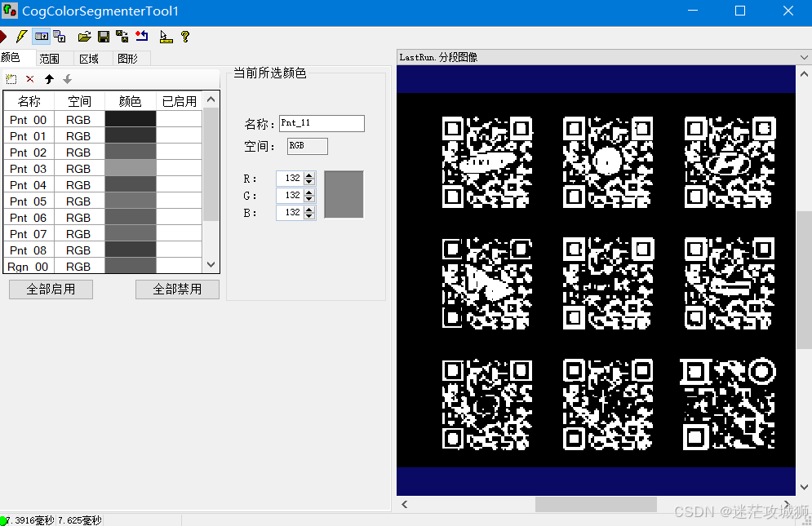This screenshot has width=812, height=526.
Task: Click the 名称 column header
Action: [29, 101]
